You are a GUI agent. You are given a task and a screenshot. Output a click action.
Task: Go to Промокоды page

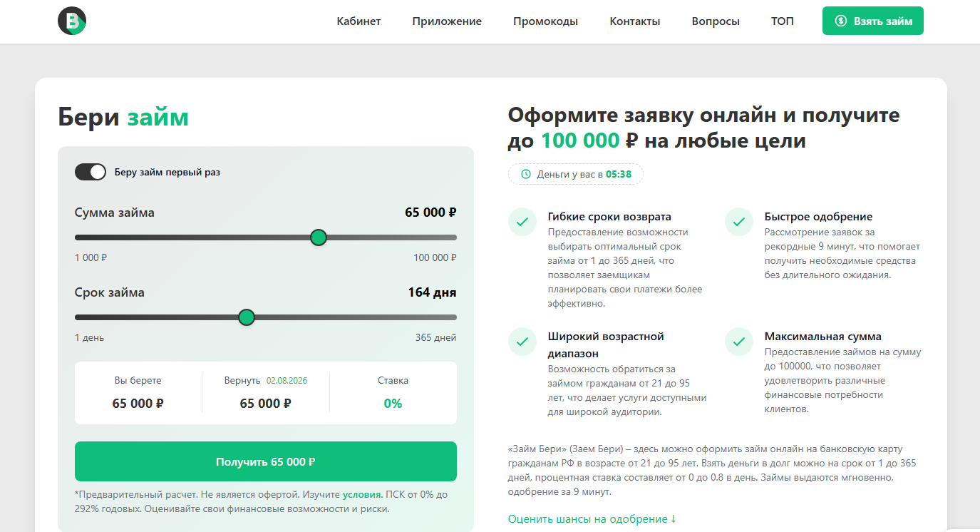[x=545, y=21]
